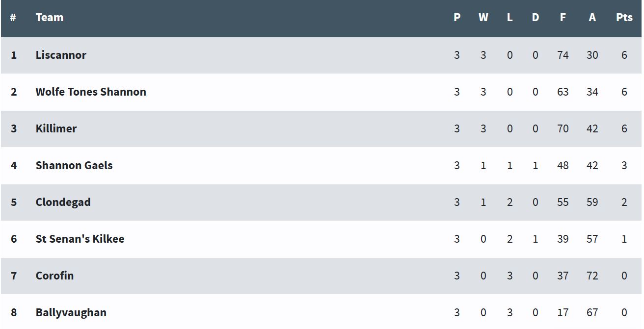This screenshot has height=329, width=644.
Task: Select the Pts column header
Action: tap(624, 18)
